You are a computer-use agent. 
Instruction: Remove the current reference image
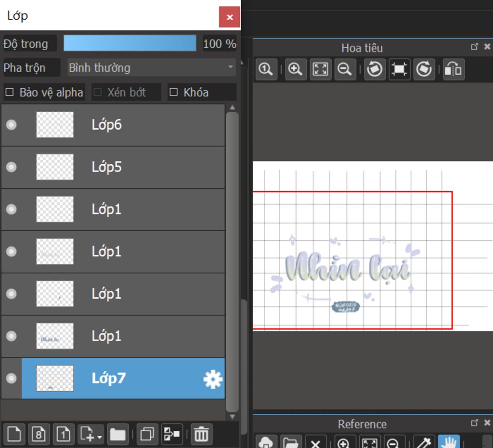click(x=315, y=442)
